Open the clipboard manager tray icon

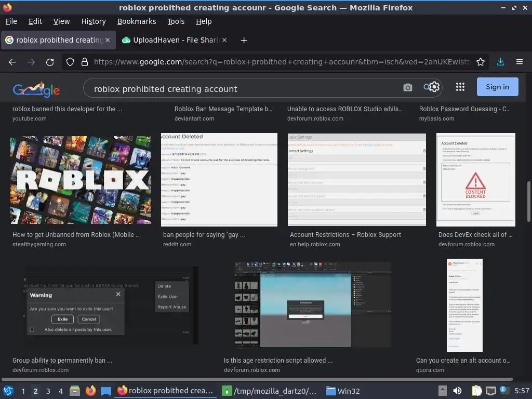point(477,391)
